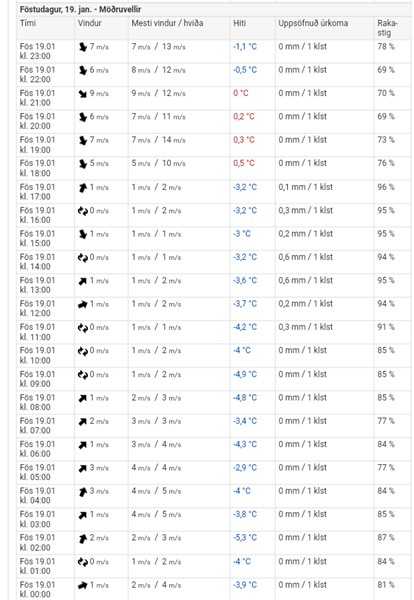Image resolution: width=414 pixels, height=600 pixels.
Task: Click the Rakastig column header
Action: [388, 28]
